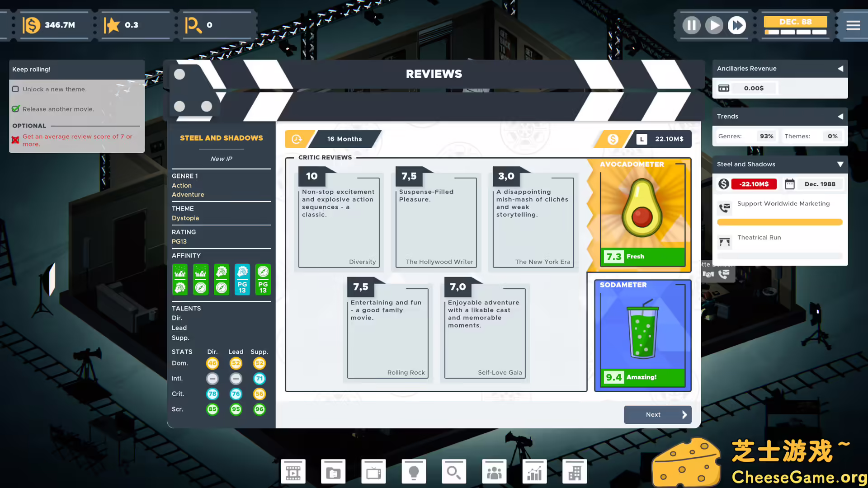Click the calendar icon beside Dec. 1988

pyautogui.click(x=790, y=184)
